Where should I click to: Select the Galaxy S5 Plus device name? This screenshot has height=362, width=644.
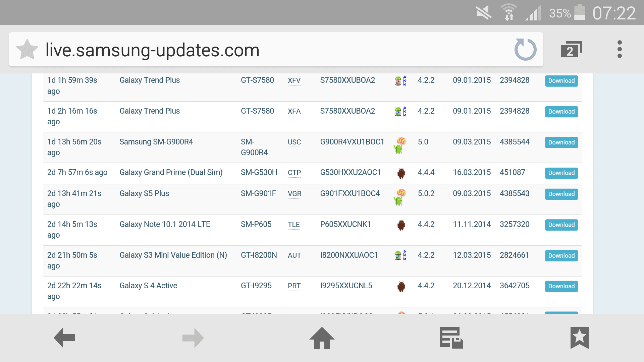(144, 193)
